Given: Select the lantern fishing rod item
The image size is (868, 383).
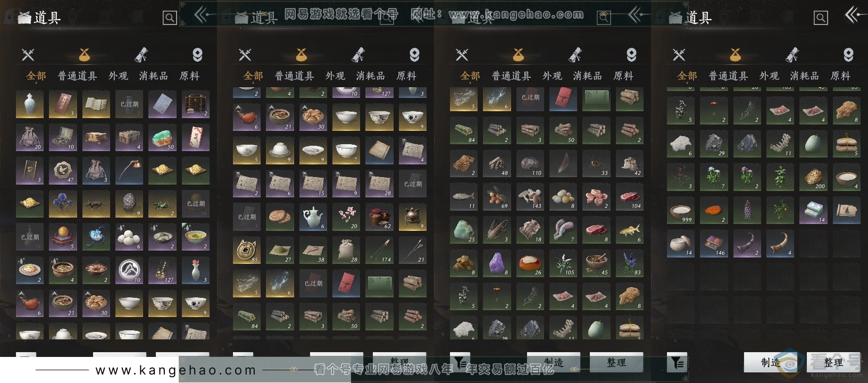Looking at the screenshot, I should (129, 171).
